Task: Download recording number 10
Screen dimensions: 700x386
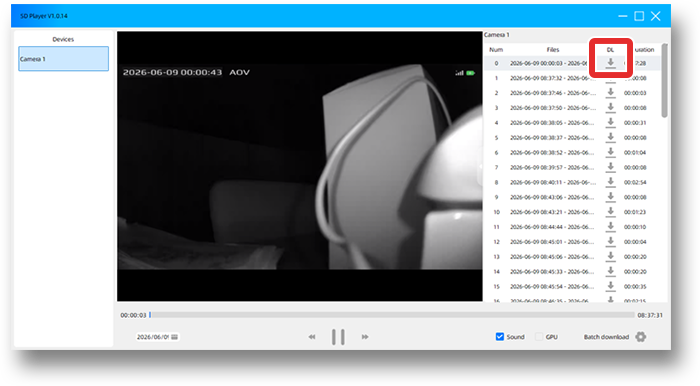Action: tap(610, 212)
